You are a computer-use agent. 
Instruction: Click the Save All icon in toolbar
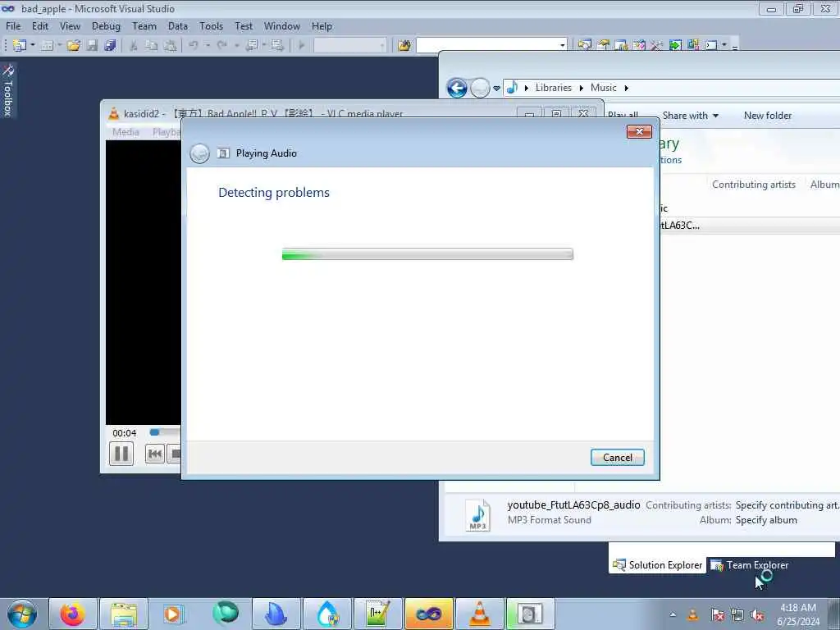pyautogui.click(x=111, y=46)
